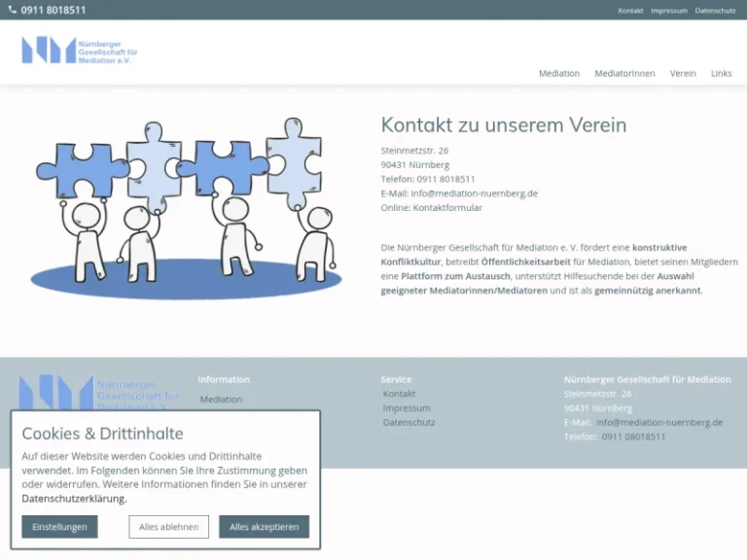Click footer phone 0911 08018511

point(633,437)
